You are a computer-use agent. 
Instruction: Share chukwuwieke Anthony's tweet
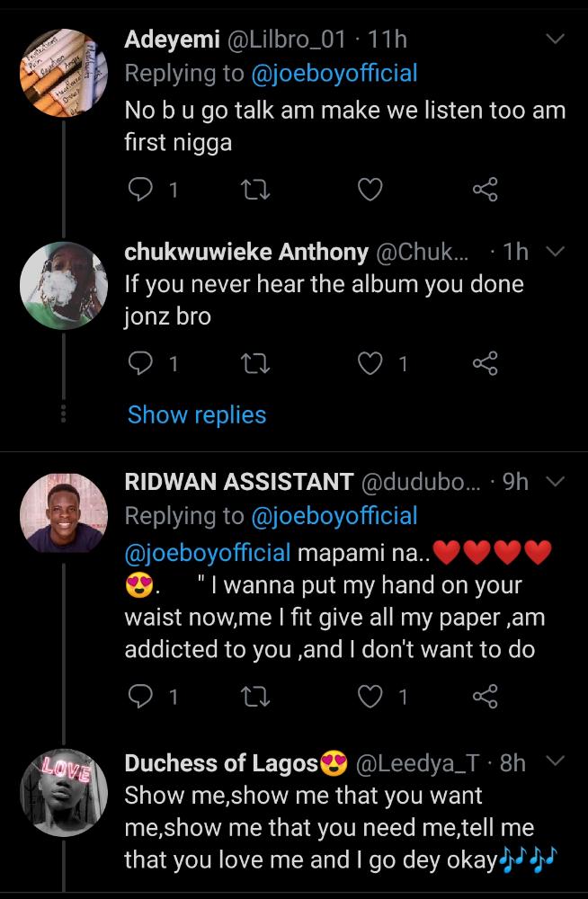point(485,363)
